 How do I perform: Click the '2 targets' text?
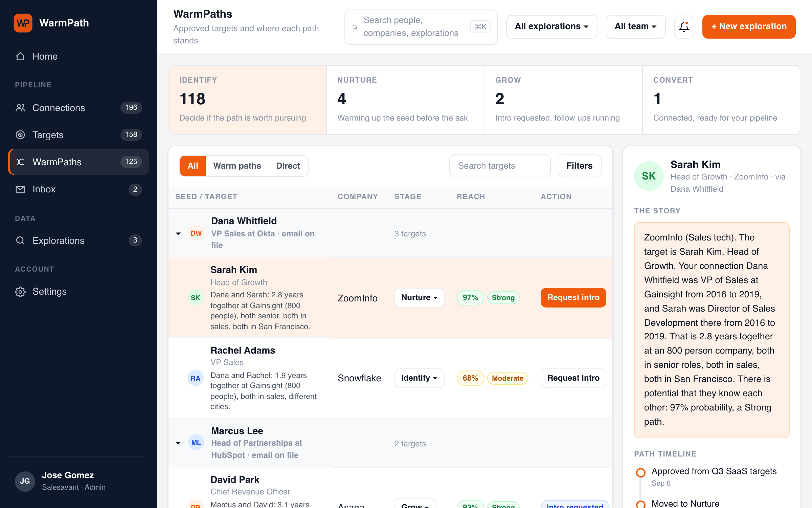410,443
